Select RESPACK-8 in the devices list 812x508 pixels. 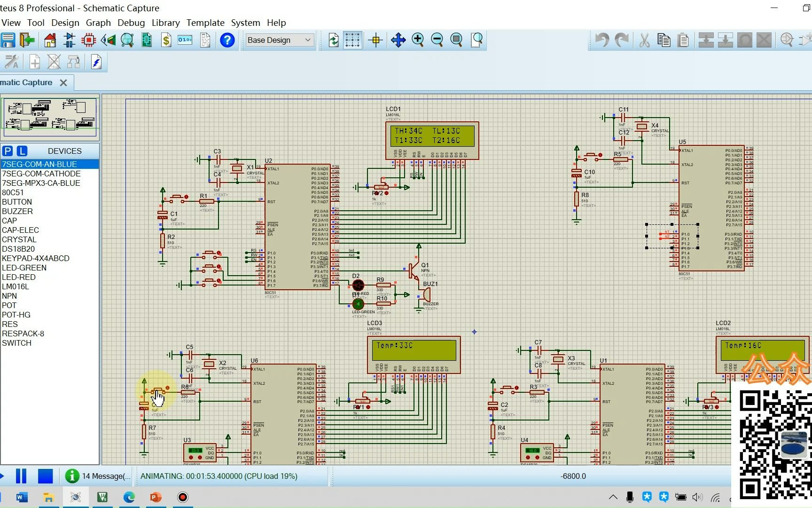pos(50,333)
